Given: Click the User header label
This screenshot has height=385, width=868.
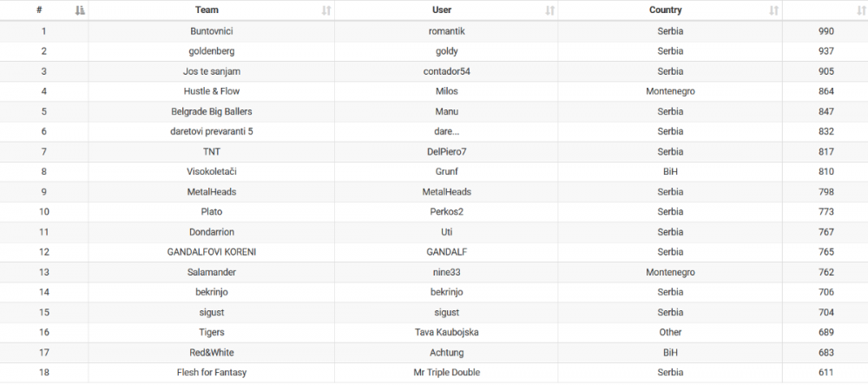Looking at the screenshot, I should click(x=442, y=10).
